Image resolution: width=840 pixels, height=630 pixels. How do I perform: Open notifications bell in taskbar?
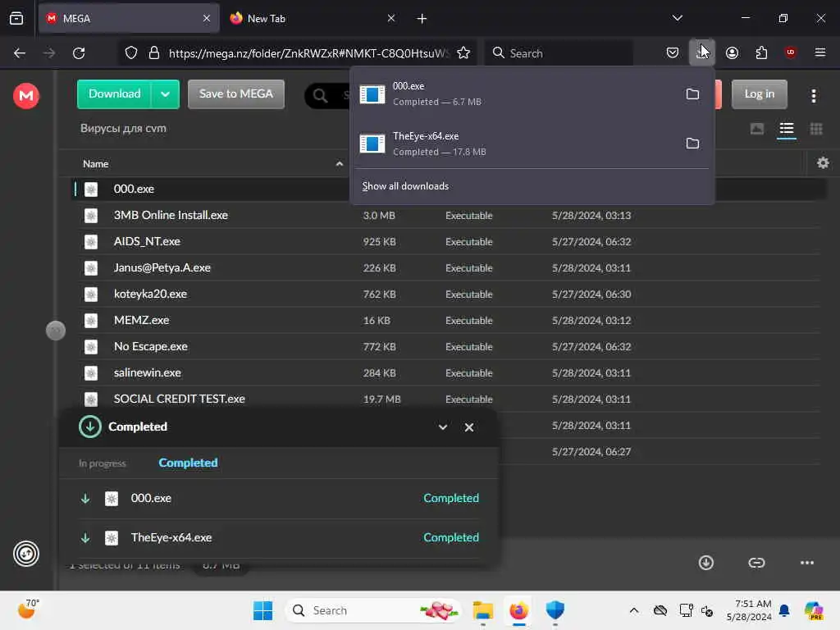pyautogui.click(x=784, y=610)
